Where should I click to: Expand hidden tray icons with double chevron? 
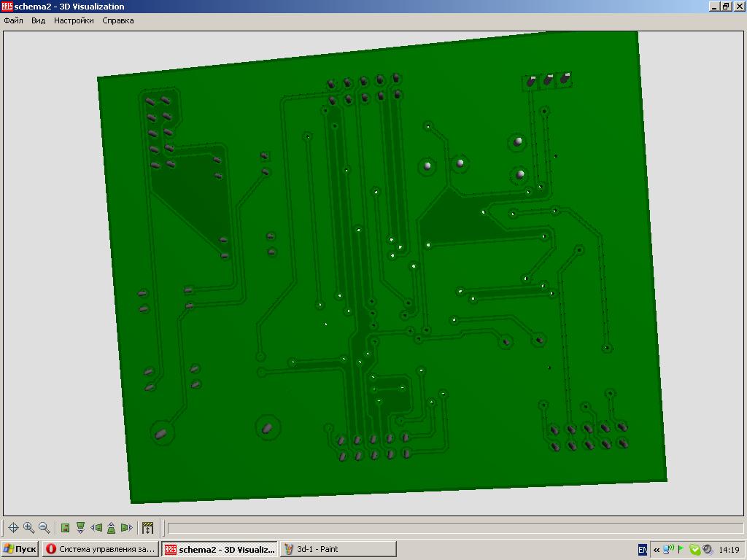coord(657,550)
